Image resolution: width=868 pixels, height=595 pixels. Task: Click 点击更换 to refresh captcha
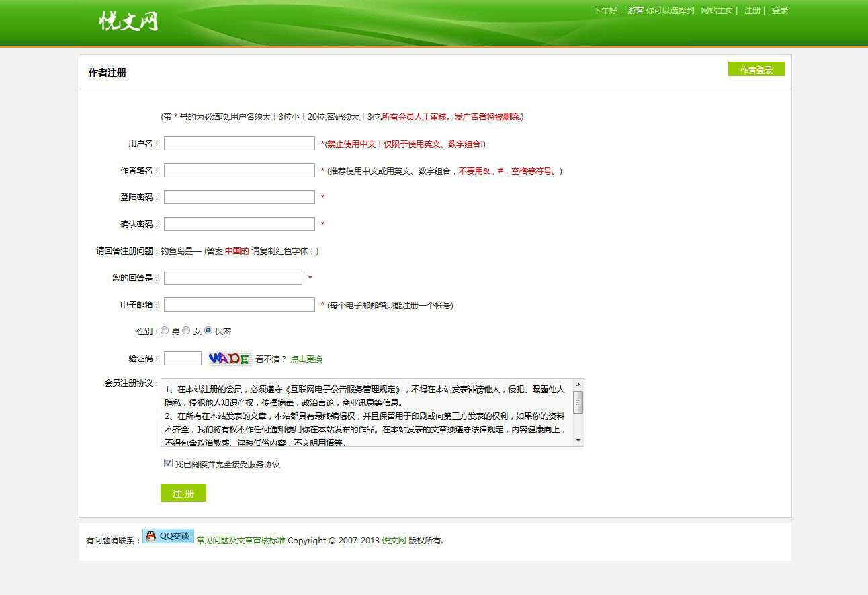tap(306, 359)
